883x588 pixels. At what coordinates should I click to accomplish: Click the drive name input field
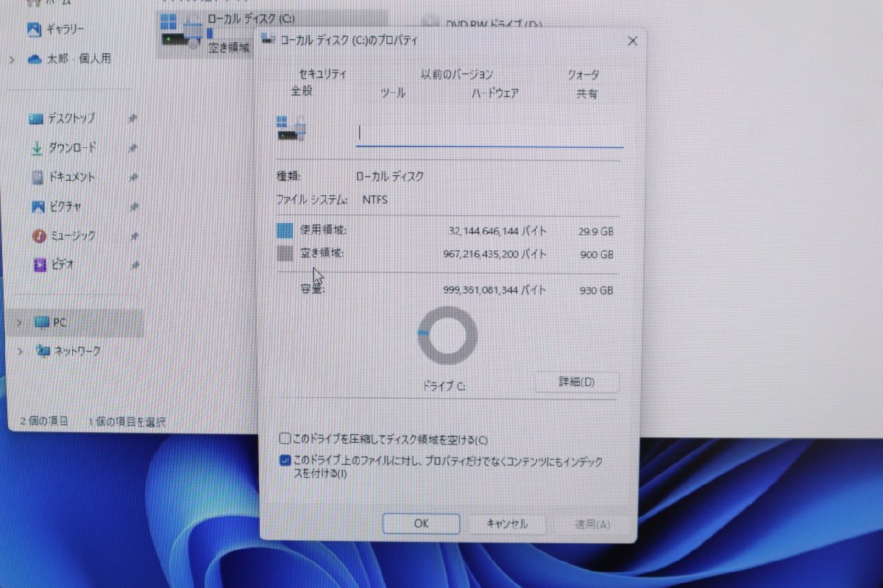click(489, 132)
